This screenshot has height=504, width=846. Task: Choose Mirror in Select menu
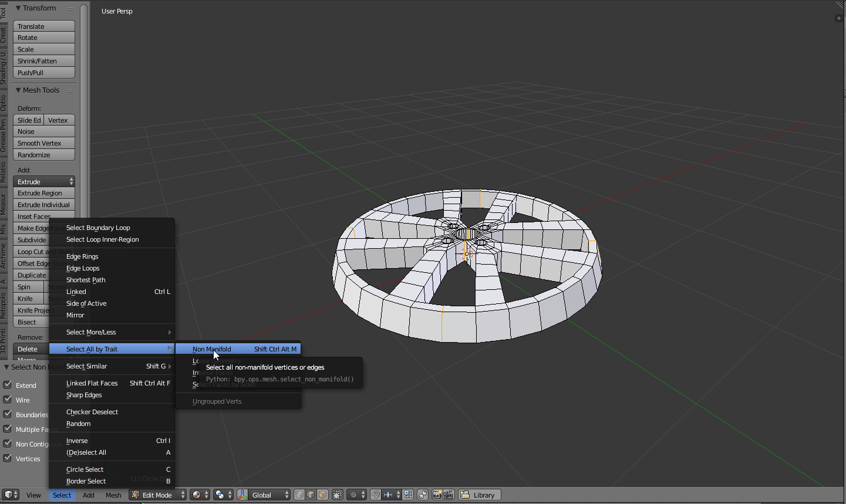(x=112, y=315)
